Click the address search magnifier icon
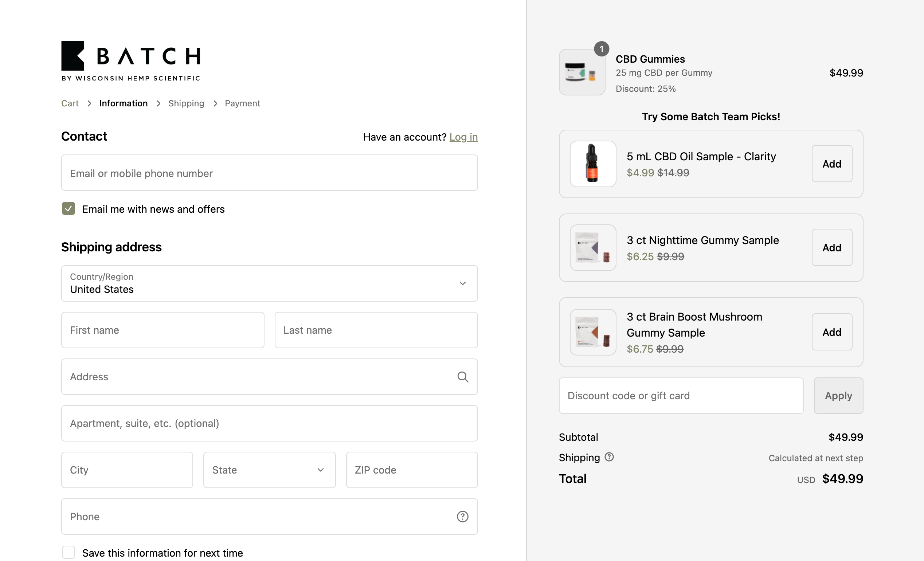The height and width of the screenshot is (561, 924). (462, 377)
